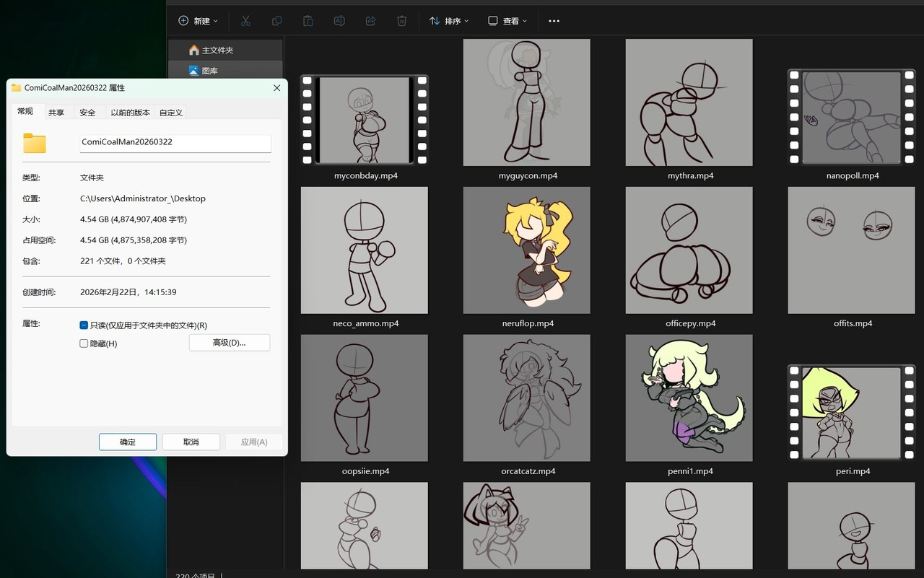Switch to the 以前的版本 tab

point(131,113)
